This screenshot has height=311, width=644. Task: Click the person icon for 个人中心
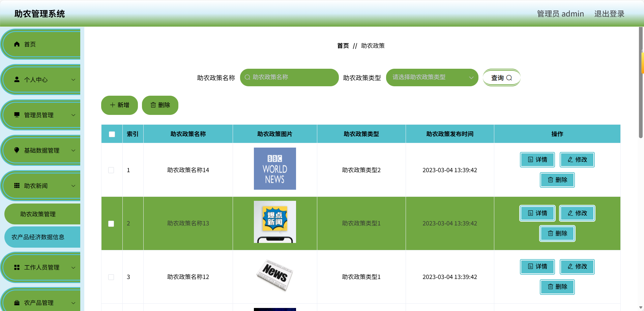(17, 80)
